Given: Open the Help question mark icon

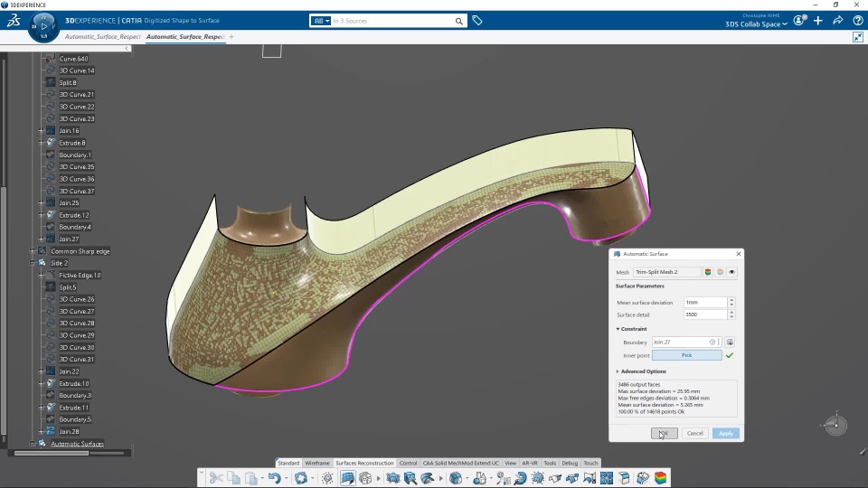Looking at the screenshot, I should (x=857, y=21).
